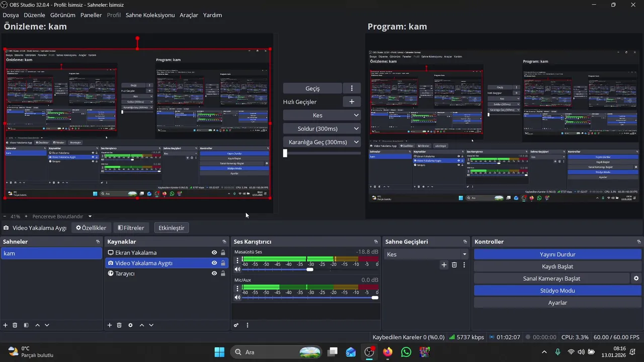Delete selected scene with trash icon

[x=15, y=325]
